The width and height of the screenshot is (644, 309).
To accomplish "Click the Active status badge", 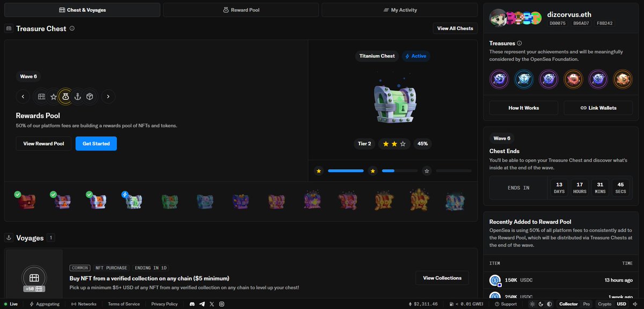I will 416,56.
